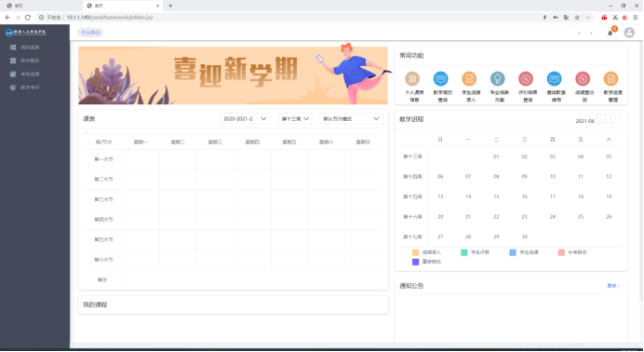Expand the 第十三周 week dropdown
This screenshot has height=352, width=644.
295,118
